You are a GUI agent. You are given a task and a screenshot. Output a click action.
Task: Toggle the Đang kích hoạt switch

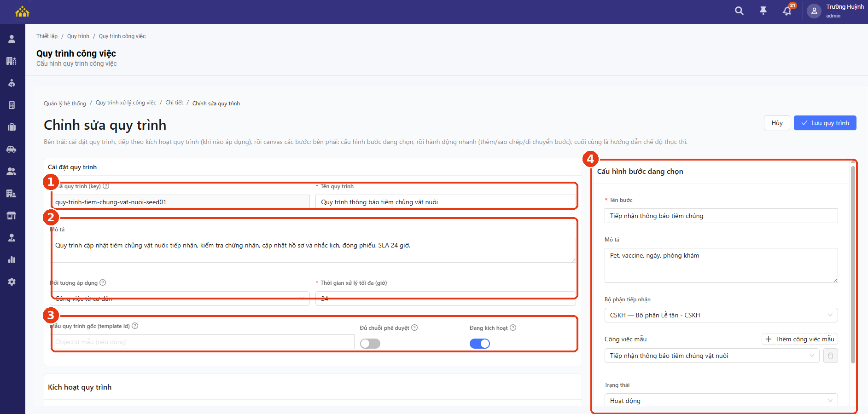(480, 344)
